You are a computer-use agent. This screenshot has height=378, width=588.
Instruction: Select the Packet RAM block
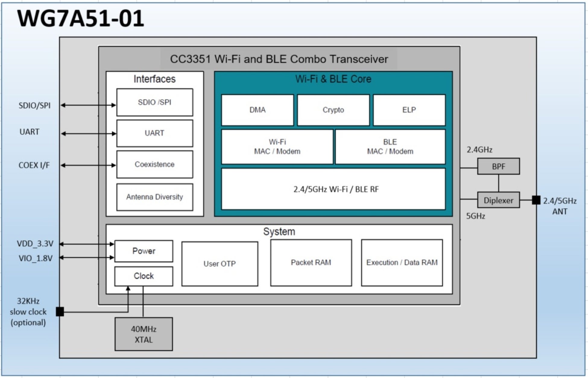311,263
